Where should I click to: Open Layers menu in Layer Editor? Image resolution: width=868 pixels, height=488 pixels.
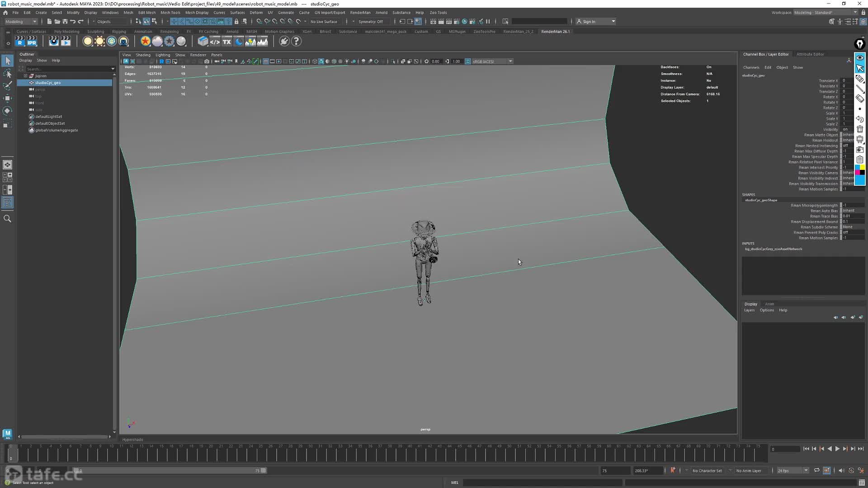pos(749,310)
